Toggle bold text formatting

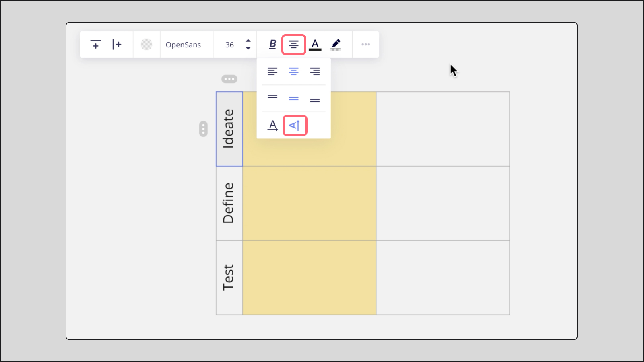click(272, 44)
